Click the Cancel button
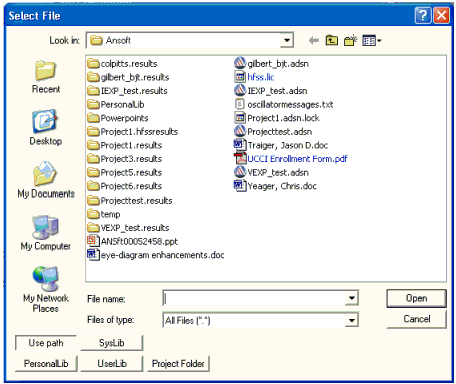This screenshot has width=456, height=384. pyautogui.click(x=416, y=319)
